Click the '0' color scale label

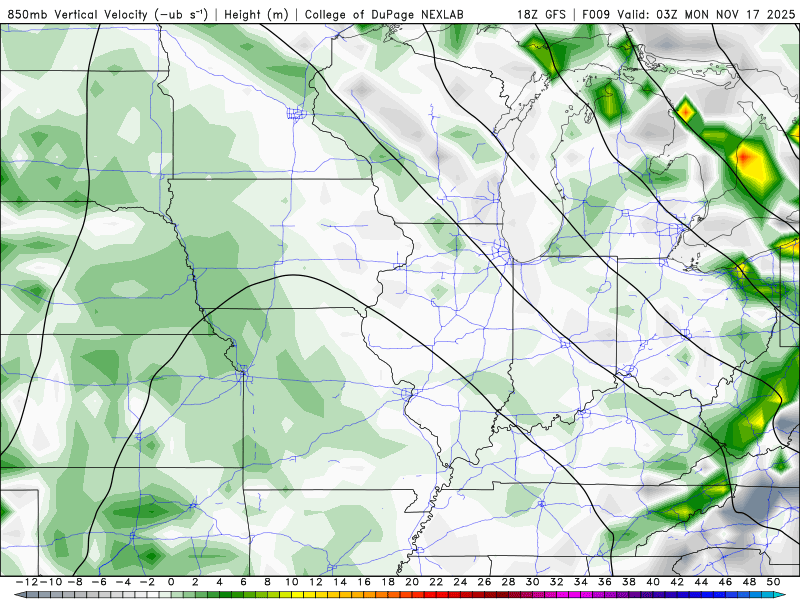(171, 582)
